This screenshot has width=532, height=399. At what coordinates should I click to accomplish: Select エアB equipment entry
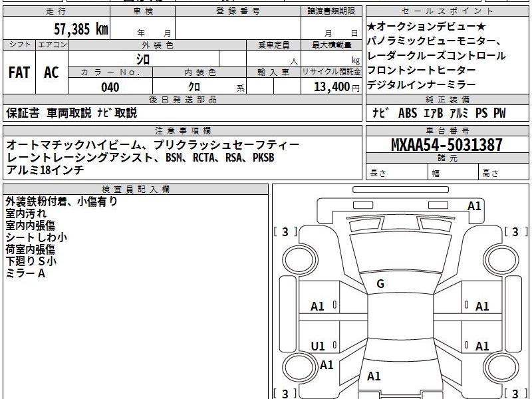click(x=434, y=113)
